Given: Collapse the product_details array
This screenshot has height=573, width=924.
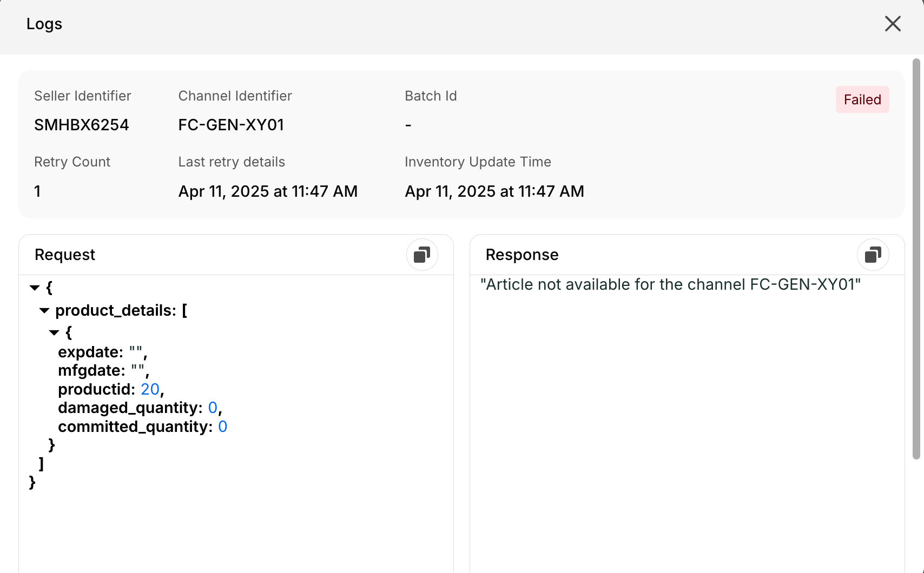Looking at the screenshot, I should click(44, 310).
